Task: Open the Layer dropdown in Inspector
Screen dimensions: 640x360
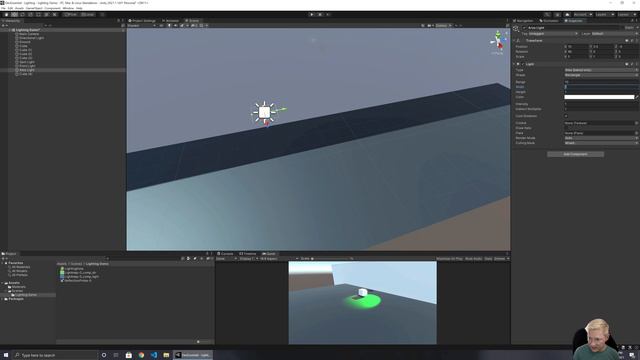Action: tap(615, 33)
